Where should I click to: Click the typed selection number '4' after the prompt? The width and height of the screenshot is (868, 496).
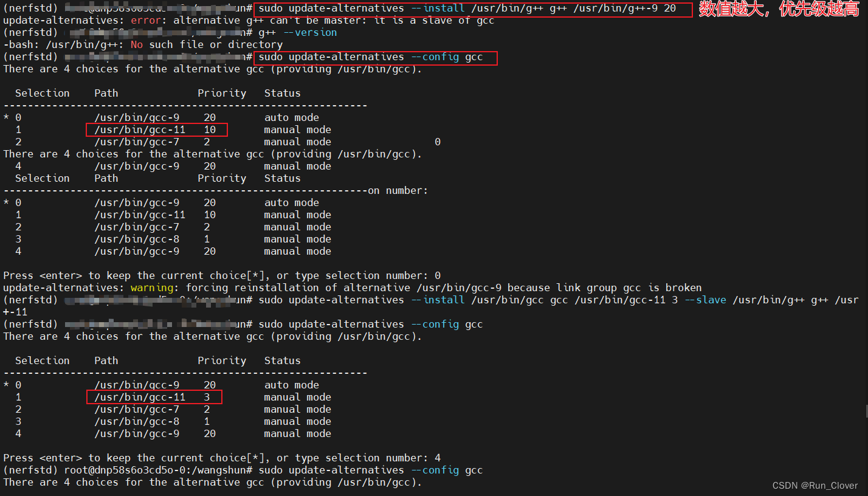438,458
